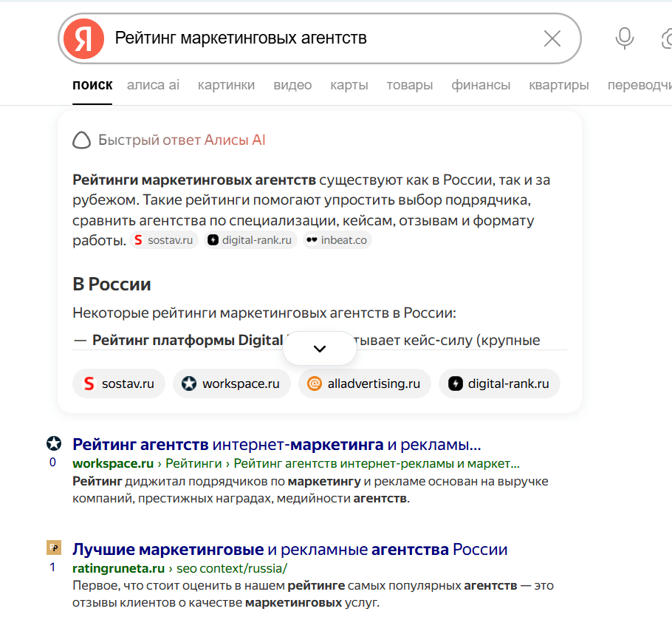Image resolution: width=672 pixels, height=634 pixels.
Task: Expand the Alice AI quick answer
Action: tap(320, 349)
